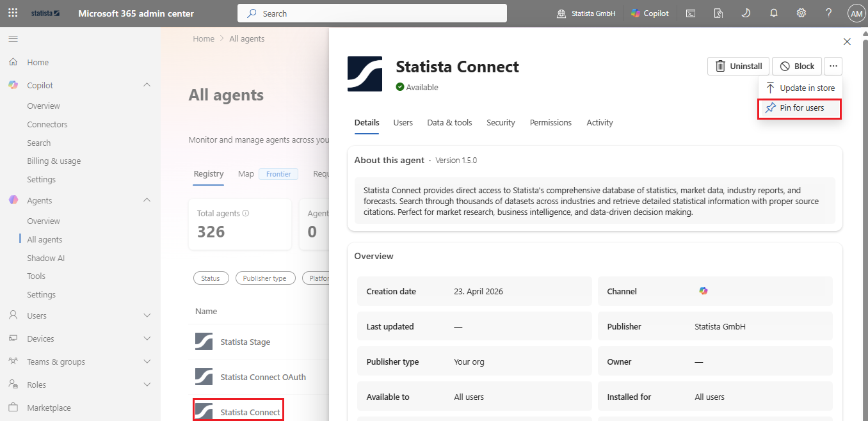This screenshot has height=421, width=868.
Task: Click the Block button
Action: 797,66
